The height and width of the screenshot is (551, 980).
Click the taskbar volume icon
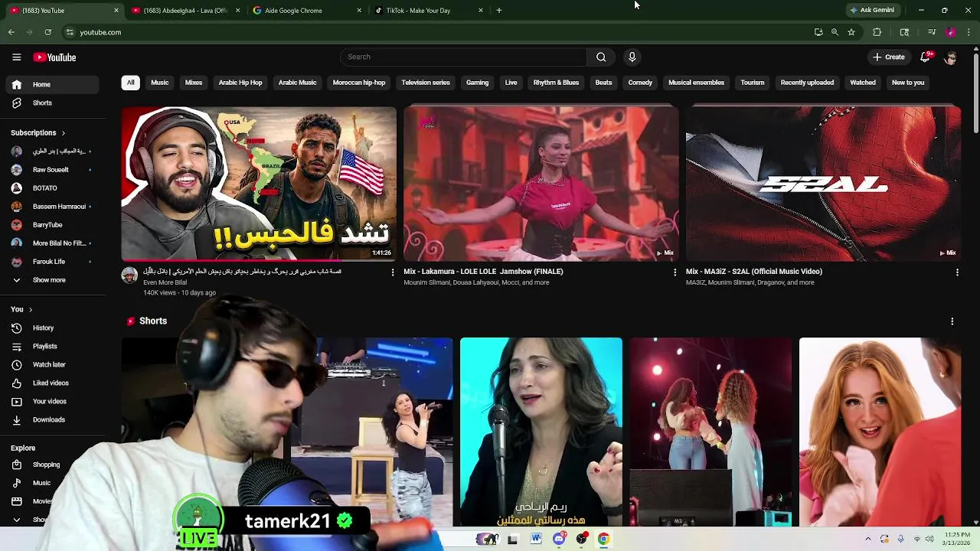pyautogui.click(x=929, y=539)
